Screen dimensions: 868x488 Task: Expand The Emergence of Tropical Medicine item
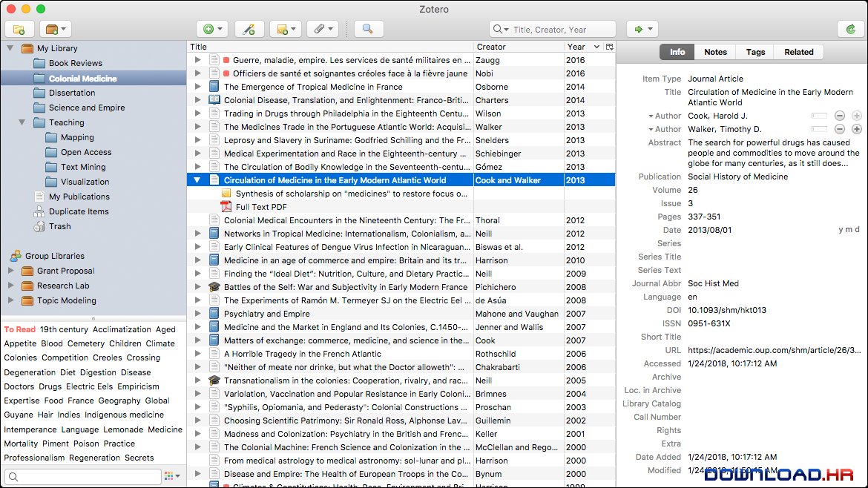(x=197, y=86)
